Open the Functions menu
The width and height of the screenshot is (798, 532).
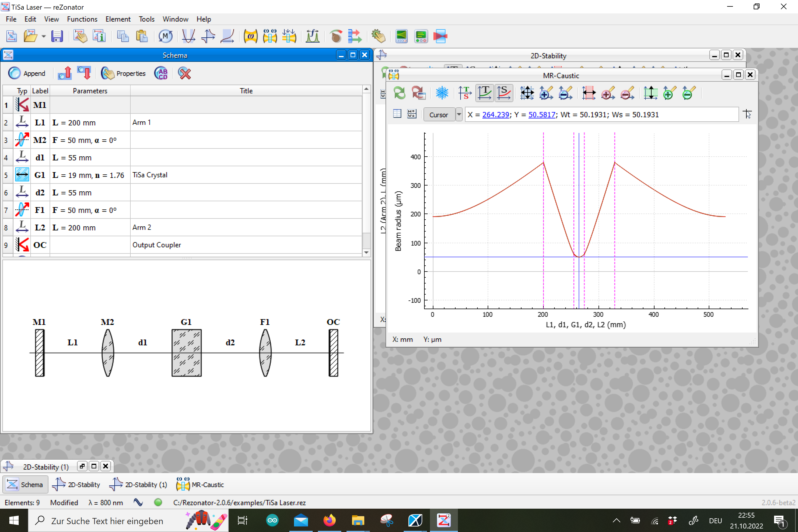pos(82,19)
